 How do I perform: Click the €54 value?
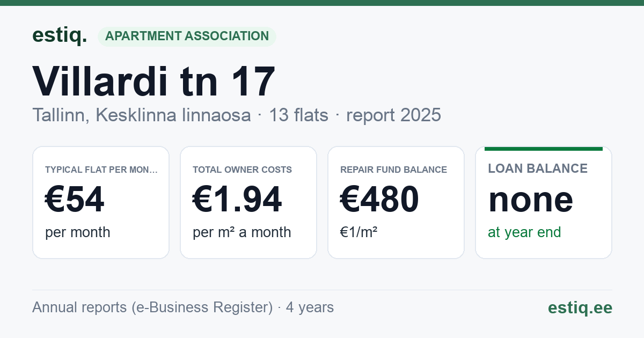coord(75,200)
